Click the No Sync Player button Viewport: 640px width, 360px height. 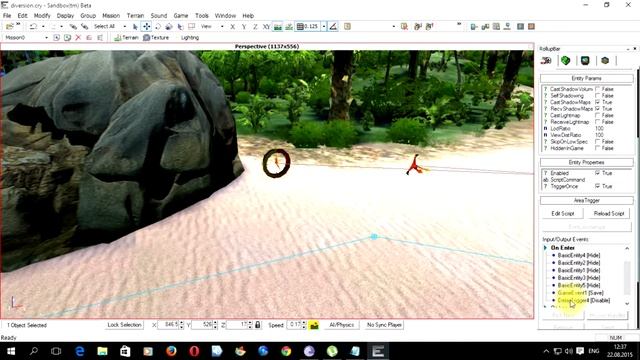[x=384, y=325]
